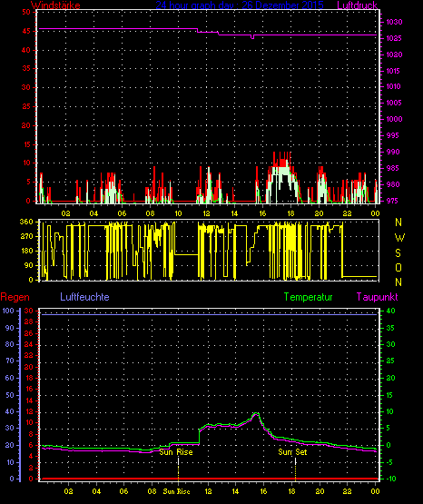This screenshot has height=504, width=423.
Task: Click the 'Sun Rise' text on bottom time axis
Action: coord(176,491)
